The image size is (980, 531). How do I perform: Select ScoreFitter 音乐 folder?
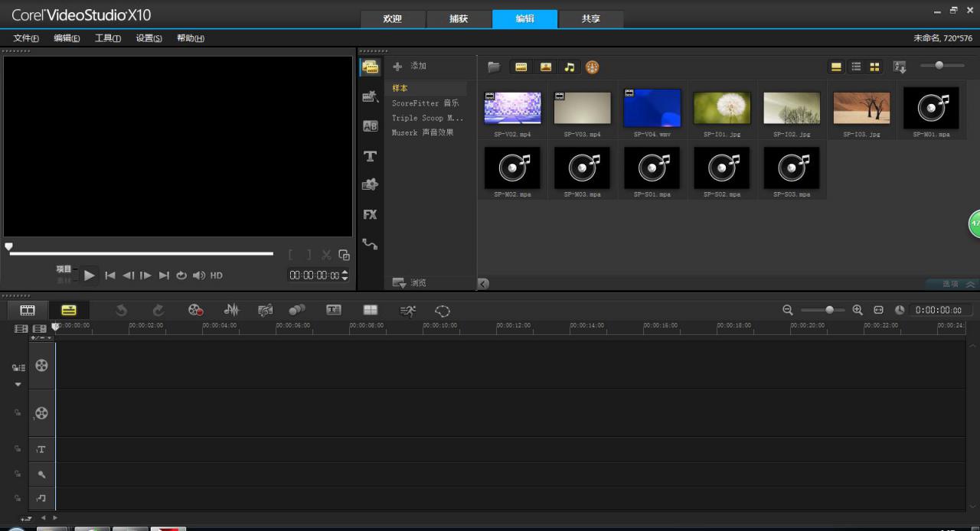[x=426, y=103]
